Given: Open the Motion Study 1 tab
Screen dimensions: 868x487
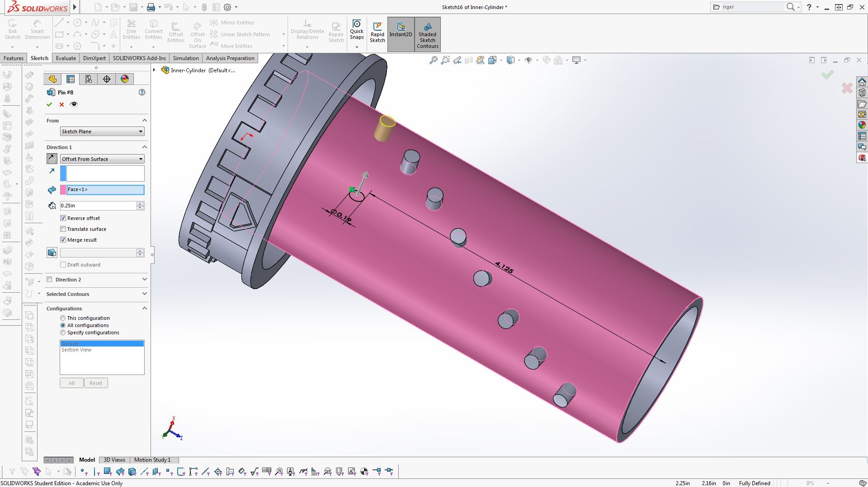Looking at the screenshot, I should coord(152,460).
